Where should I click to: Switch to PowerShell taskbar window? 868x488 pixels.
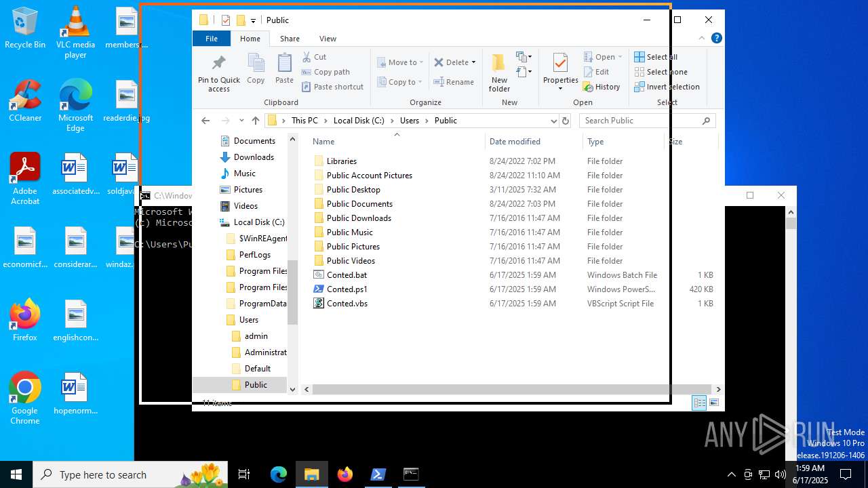click(378, 474)
